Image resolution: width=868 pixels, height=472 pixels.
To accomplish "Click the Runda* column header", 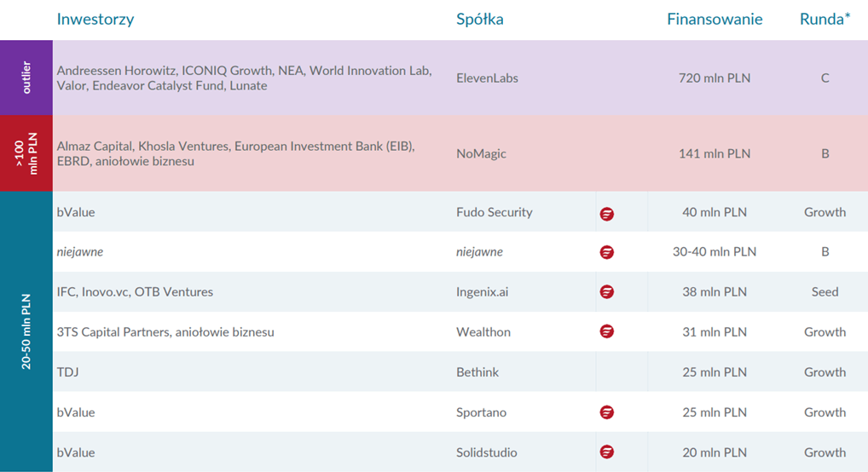I will (x=825, y=20).
